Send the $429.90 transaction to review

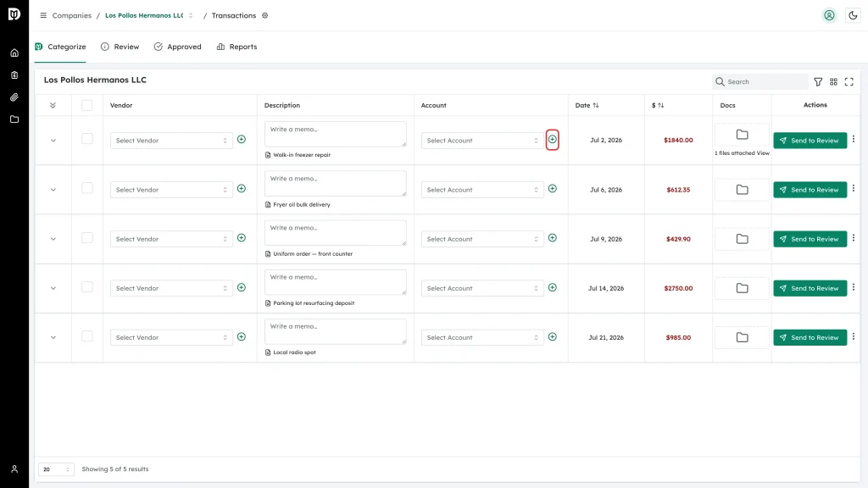tap(810, 239)
